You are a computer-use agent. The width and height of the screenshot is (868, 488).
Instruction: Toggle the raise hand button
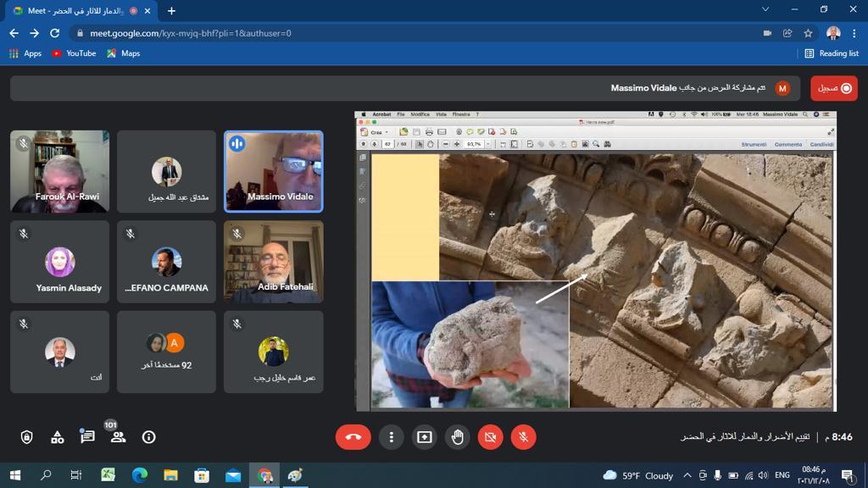pyautogui.click(x=458, y=437)
